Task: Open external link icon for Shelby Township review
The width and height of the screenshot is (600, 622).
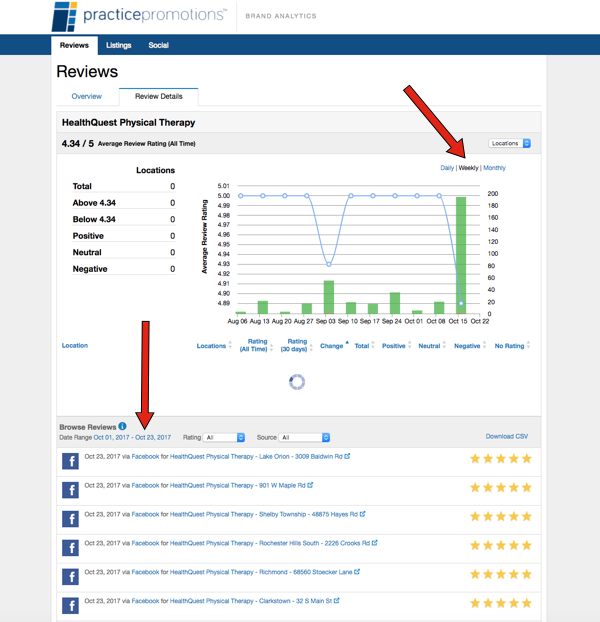Action: pyautogui.click(x=362, y=514)
